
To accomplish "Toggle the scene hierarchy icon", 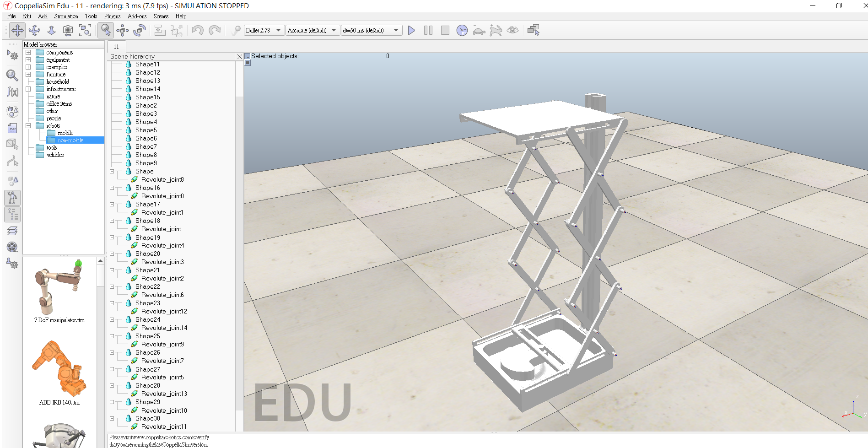I will point(12,214).
